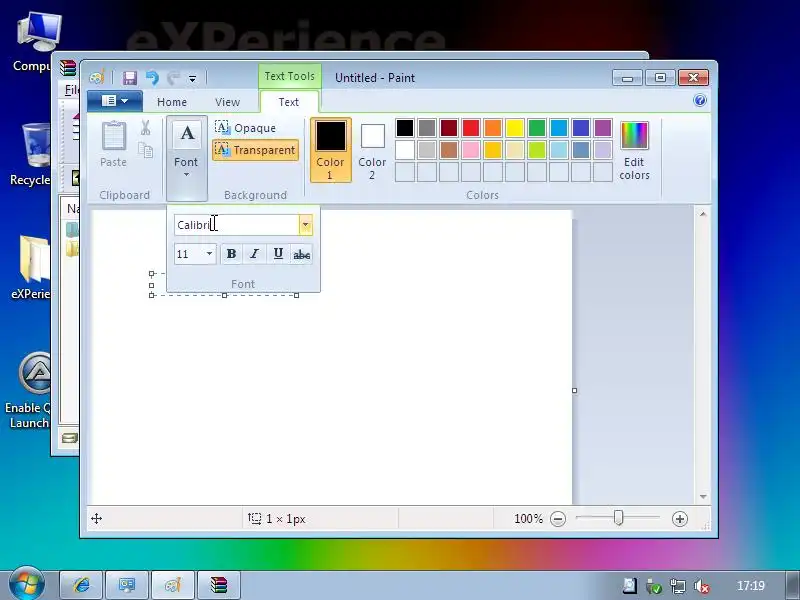Click the zoom in plus button
Image resolution: width=800 pixels, height=600 pixels.
(680, 519)
